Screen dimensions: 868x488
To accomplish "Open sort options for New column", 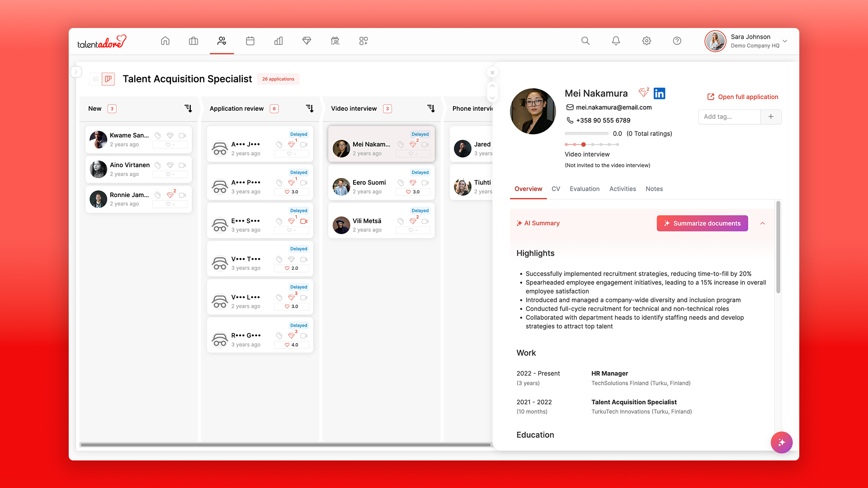I will (x=188, y=108).
